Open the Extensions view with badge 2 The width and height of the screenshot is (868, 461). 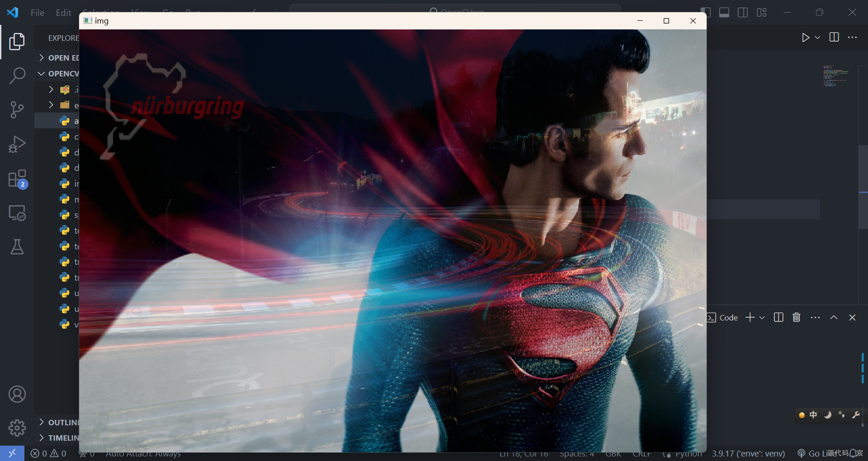17,179
